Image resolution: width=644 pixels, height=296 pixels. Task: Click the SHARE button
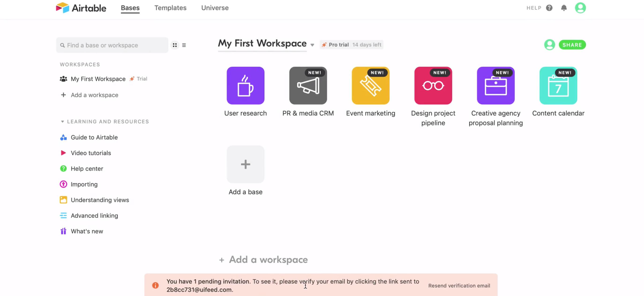pos(572,45)
